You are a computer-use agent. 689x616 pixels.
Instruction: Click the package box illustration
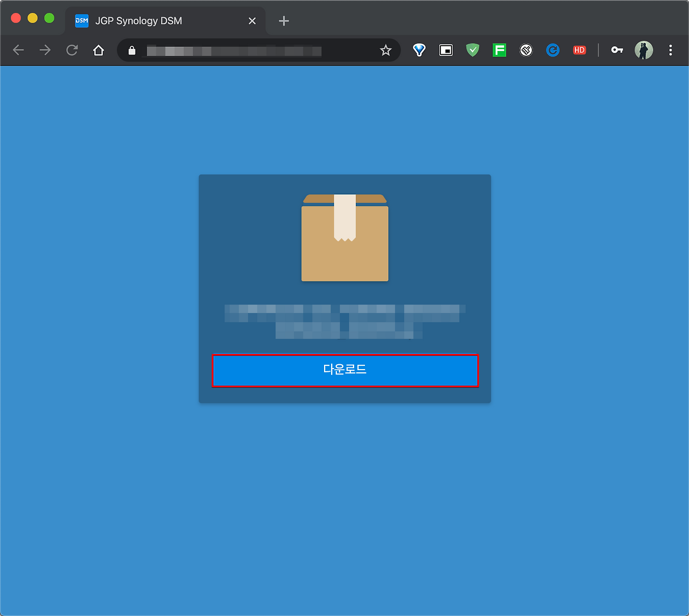click(x=344, y=238)
